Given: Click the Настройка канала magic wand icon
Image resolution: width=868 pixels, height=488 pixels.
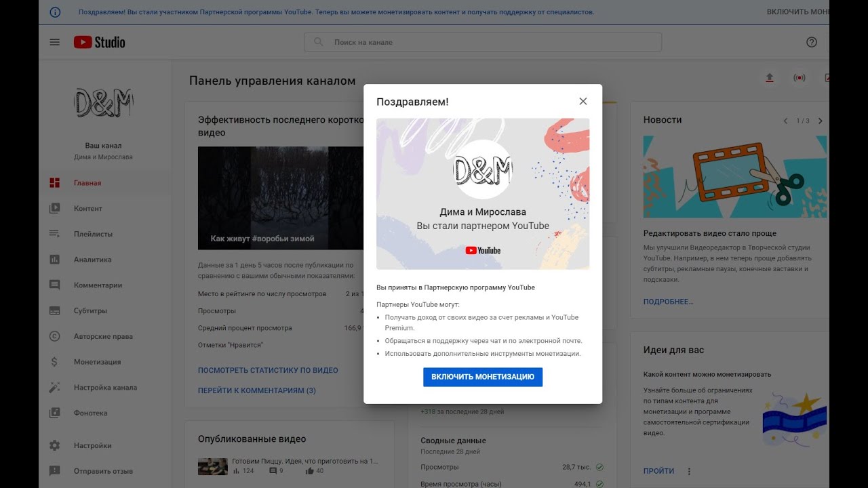Looking at the screenshot, I should point(55,388).
